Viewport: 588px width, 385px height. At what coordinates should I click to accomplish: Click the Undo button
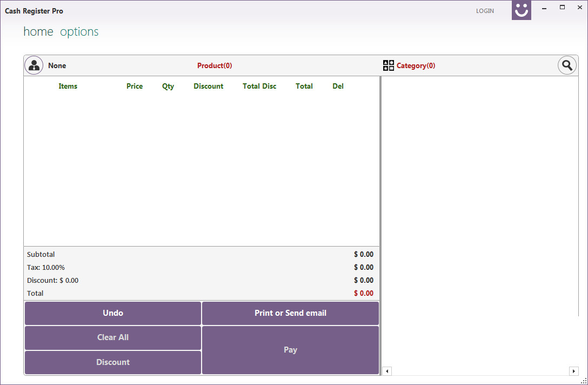pyautogui.click(x=112, y=313)
